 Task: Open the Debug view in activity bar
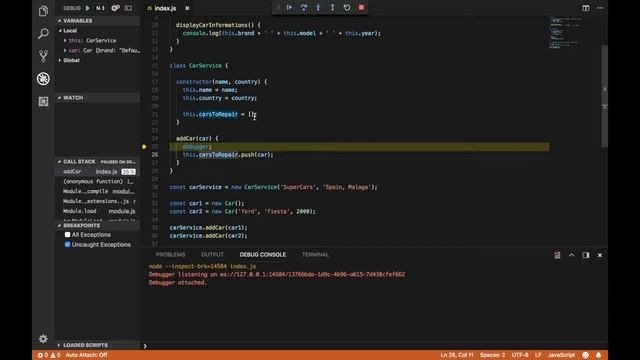point(43,78)
